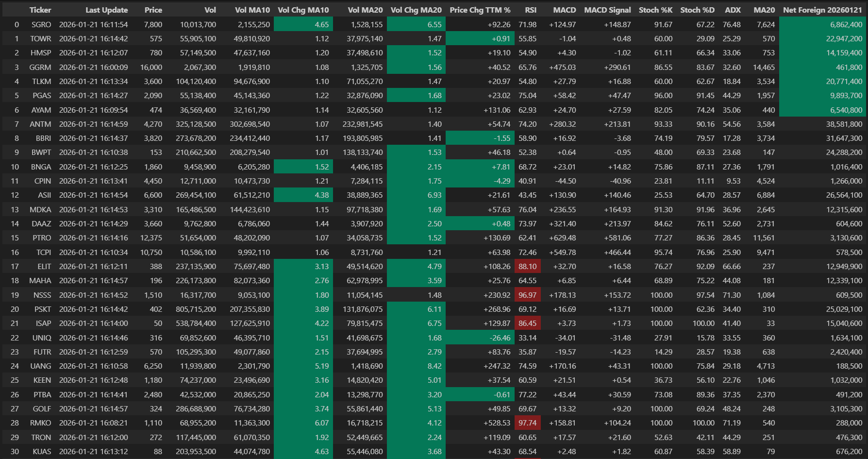868x459 pixels.
Task: Click the Last Update column header
Action: pos(106,10)
